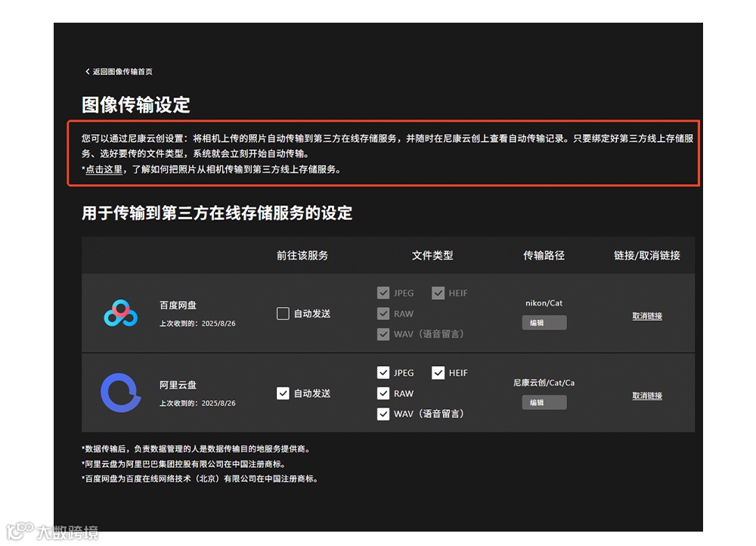This screenshot has width=756, height=546.
Task: Click heading 用于传输到第三方在线存储服务的设定
Action: pos(217,213)
